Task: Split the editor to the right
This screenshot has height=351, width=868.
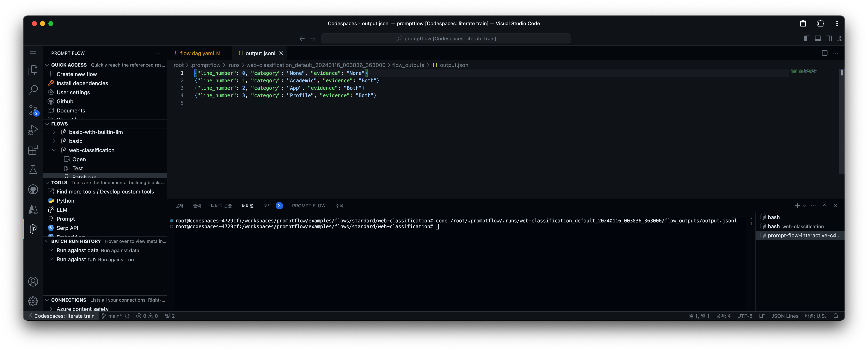Action: click(x=825, y=53)
